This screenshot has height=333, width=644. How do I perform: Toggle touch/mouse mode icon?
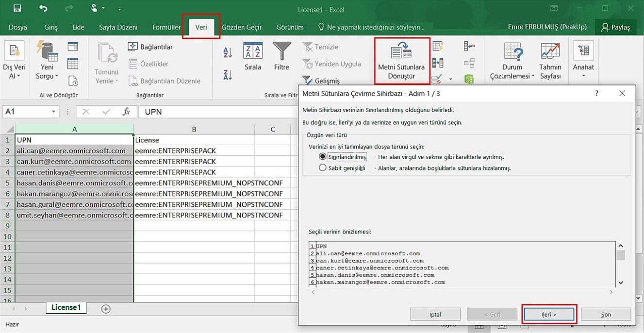tap(95, 8)
